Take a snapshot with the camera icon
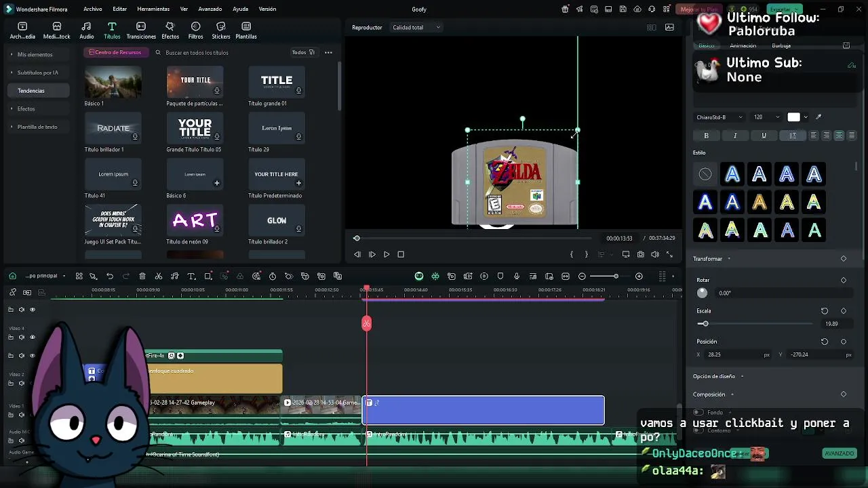868x488 pixels. [x=640, y=254]
